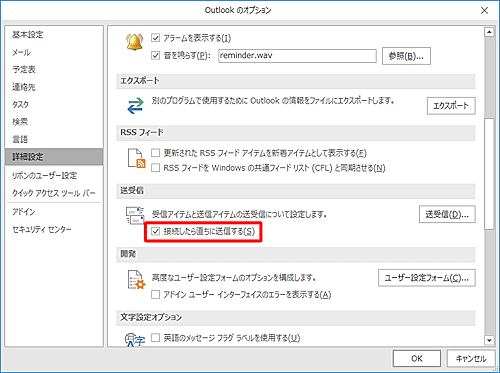Image resolution: width=500 pixels, height=373 pixels.
Task: Click the 送受信 section header
Action: click(x=295, y=191)
